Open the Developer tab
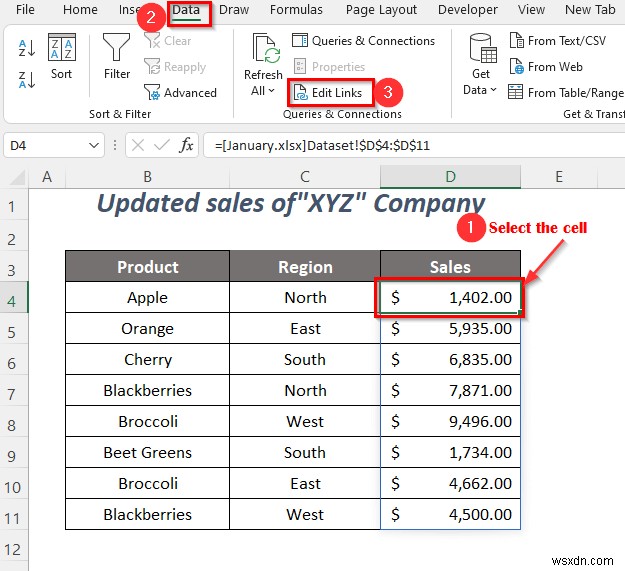This screenshot has height=571, width=625. coord(468,10)
